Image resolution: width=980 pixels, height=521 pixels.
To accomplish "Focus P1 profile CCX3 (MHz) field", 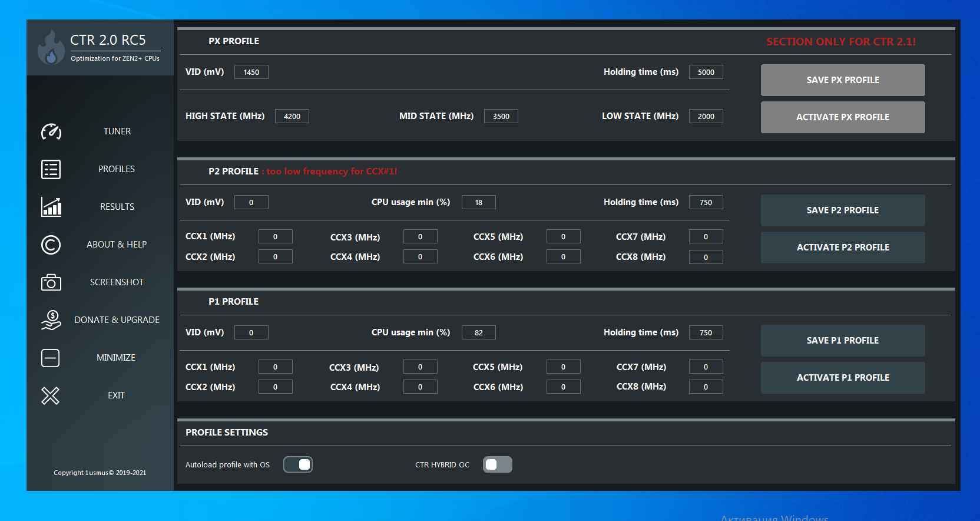I will pyautogui.click(x=421, y=367).
